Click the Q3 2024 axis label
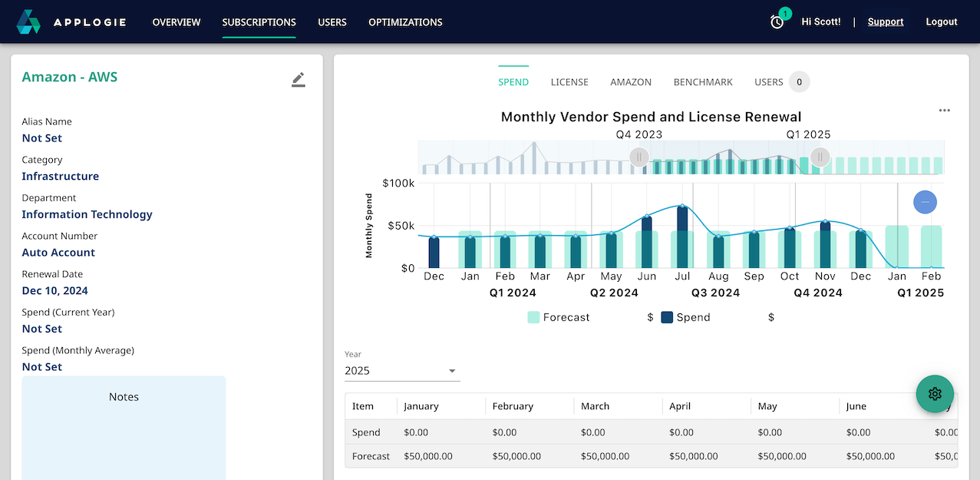This screenshot has width=980, height=480. 715,293
